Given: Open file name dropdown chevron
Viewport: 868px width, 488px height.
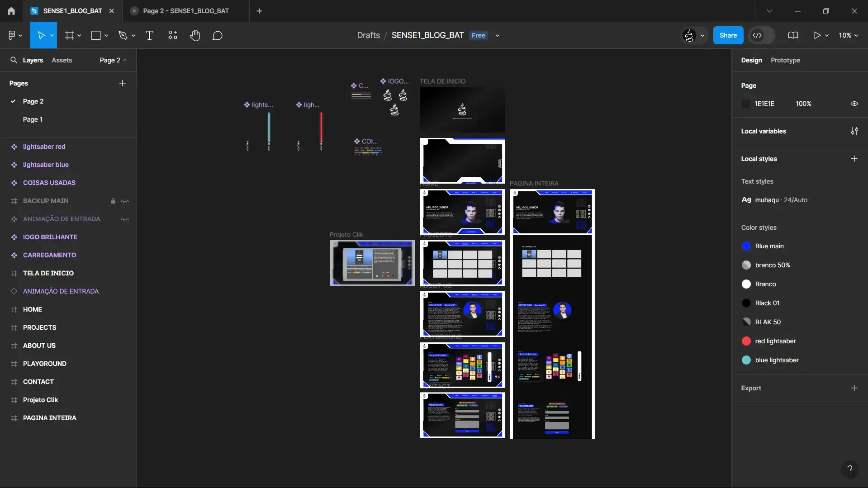Looking at the screenshot, I should point(498,35).
